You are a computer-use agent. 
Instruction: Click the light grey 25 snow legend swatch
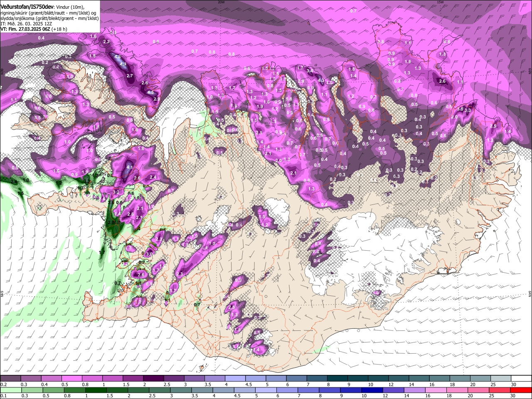[501, 379]
